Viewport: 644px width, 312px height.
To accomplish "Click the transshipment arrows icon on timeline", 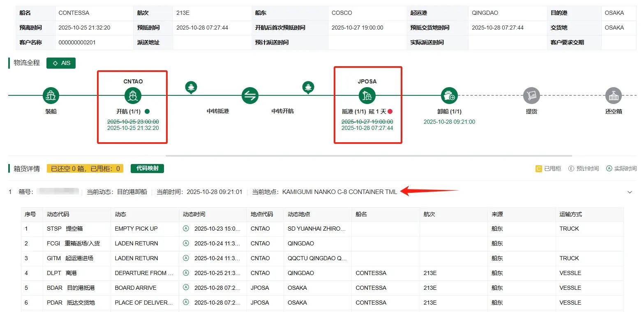I will (x=250, y=96).
